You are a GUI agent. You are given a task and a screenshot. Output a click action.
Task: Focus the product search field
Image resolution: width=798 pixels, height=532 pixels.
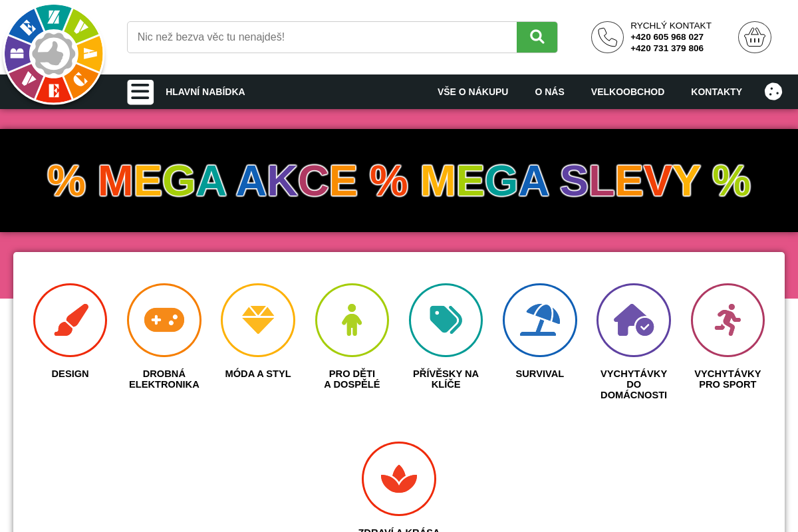tap(322, 37)
